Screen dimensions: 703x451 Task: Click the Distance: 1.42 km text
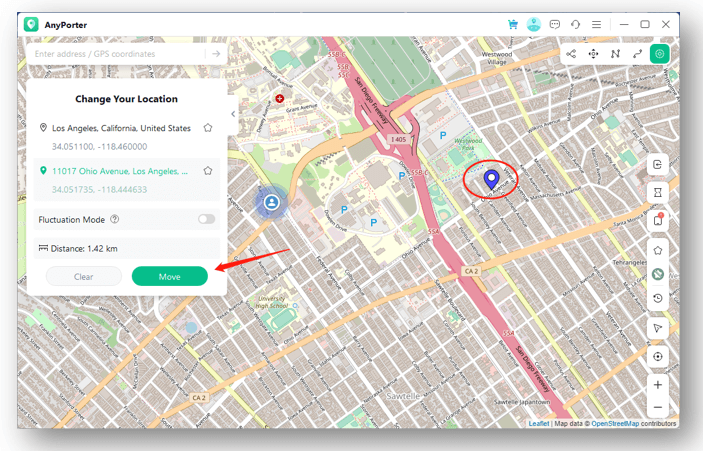[84, 248]
